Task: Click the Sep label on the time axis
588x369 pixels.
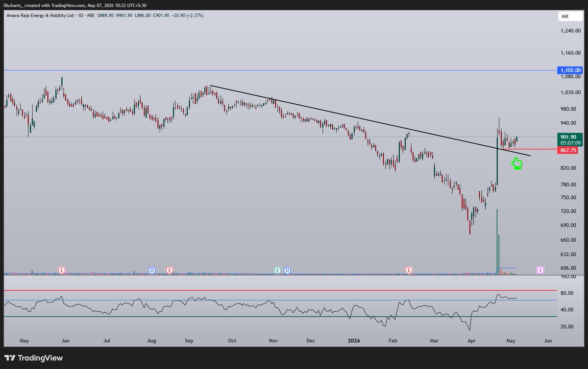Action: (190, 340)
